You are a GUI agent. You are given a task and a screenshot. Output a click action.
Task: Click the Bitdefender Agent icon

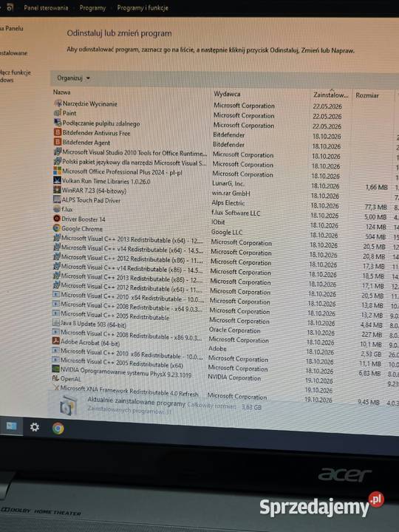(58, 141)
